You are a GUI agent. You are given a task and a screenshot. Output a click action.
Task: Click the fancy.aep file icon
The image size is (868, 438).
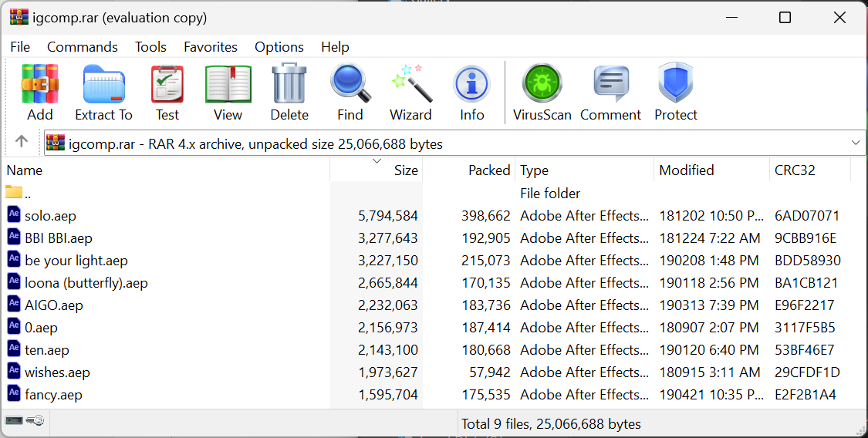[x=14, y=394]
